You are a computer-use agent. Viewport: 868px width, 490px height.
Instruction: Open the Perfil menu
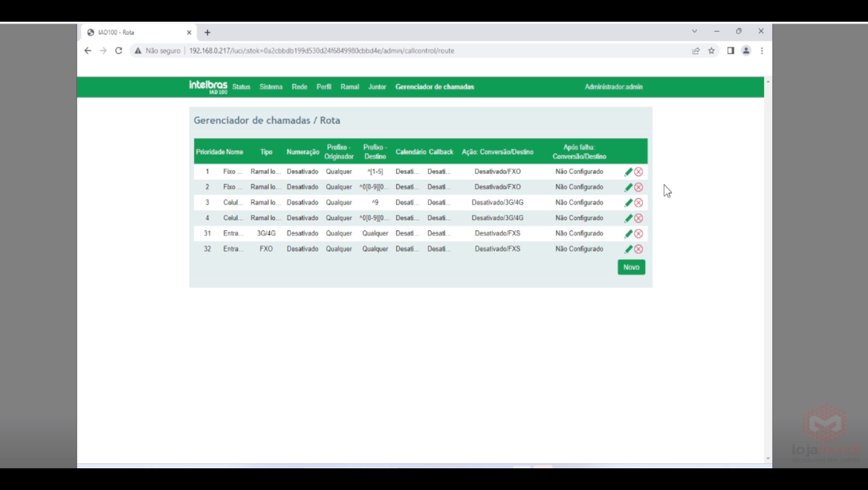[x=324, y=87]
